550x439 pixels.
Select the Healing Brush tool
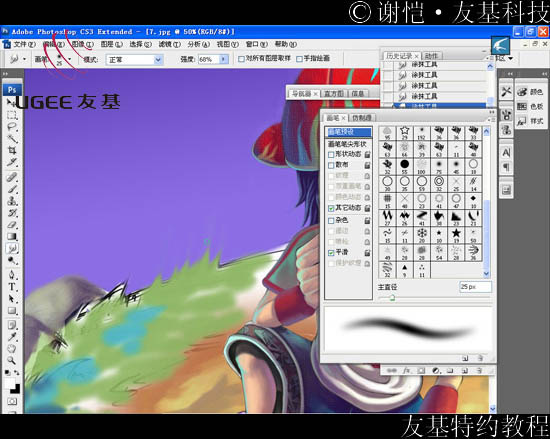click(x=12, y=177)
